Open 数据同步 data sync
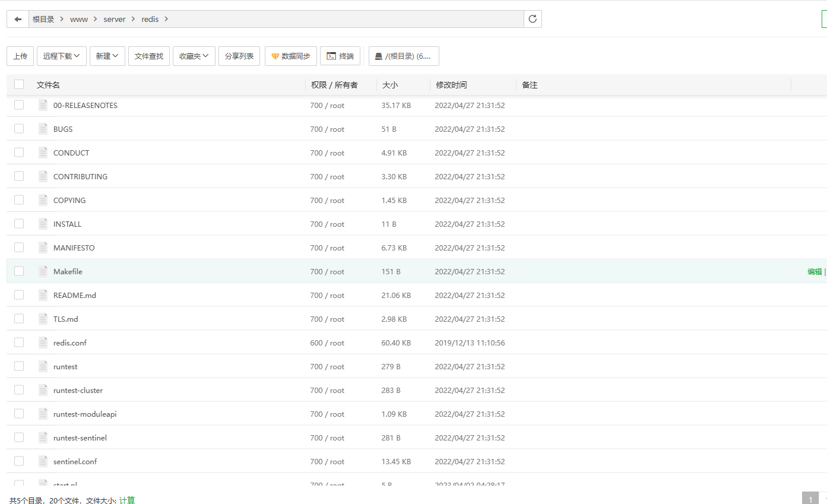This screenshot has width=827, height=504. click(291, 56)
